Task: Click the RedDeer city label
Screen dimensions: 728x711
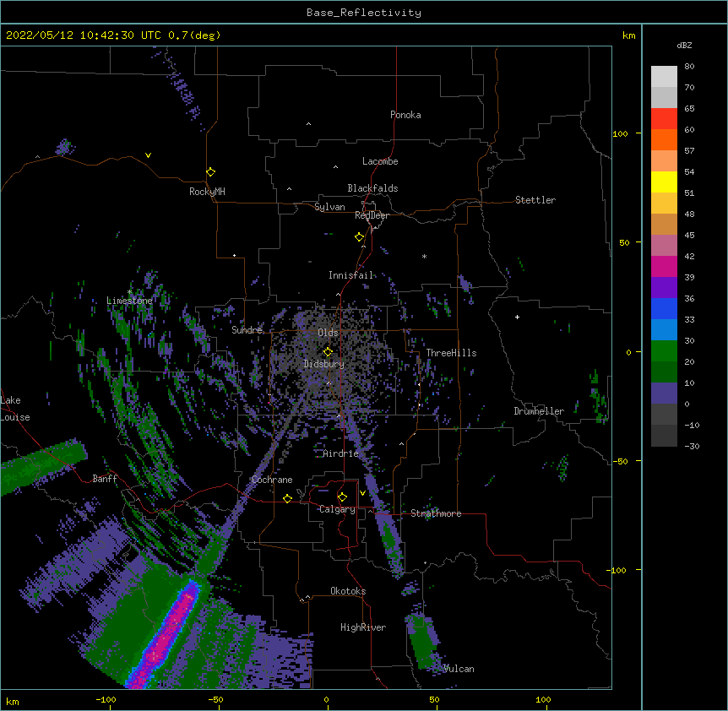Action: 372,215
